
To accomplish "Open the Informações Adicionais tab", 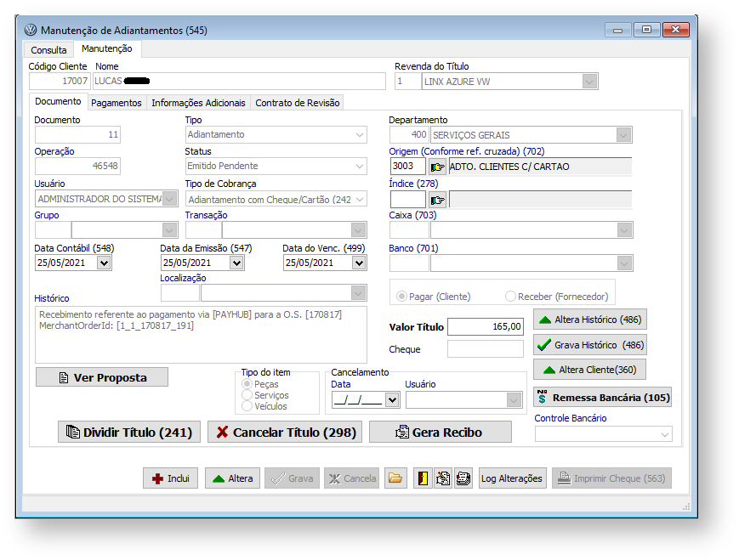I will click(198, 103).
